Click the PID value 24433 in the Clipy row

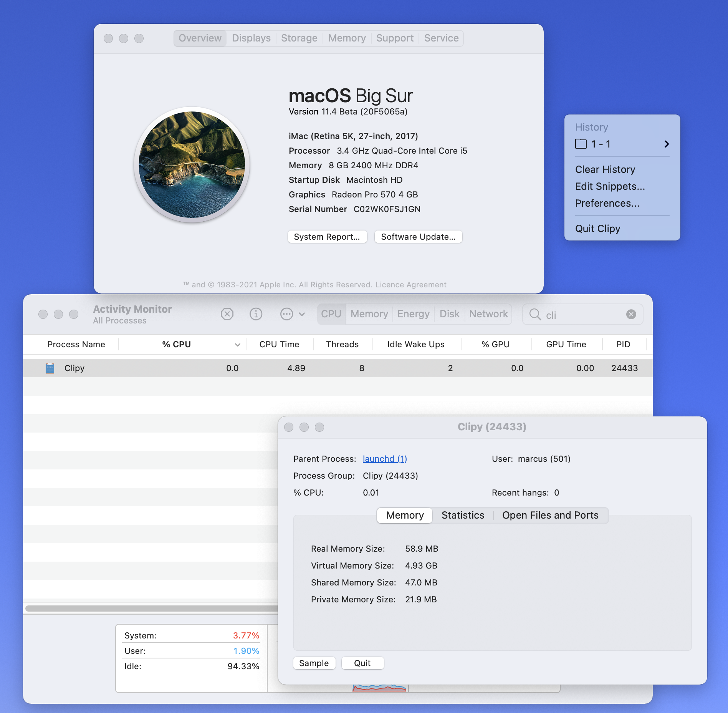(624, 368)
